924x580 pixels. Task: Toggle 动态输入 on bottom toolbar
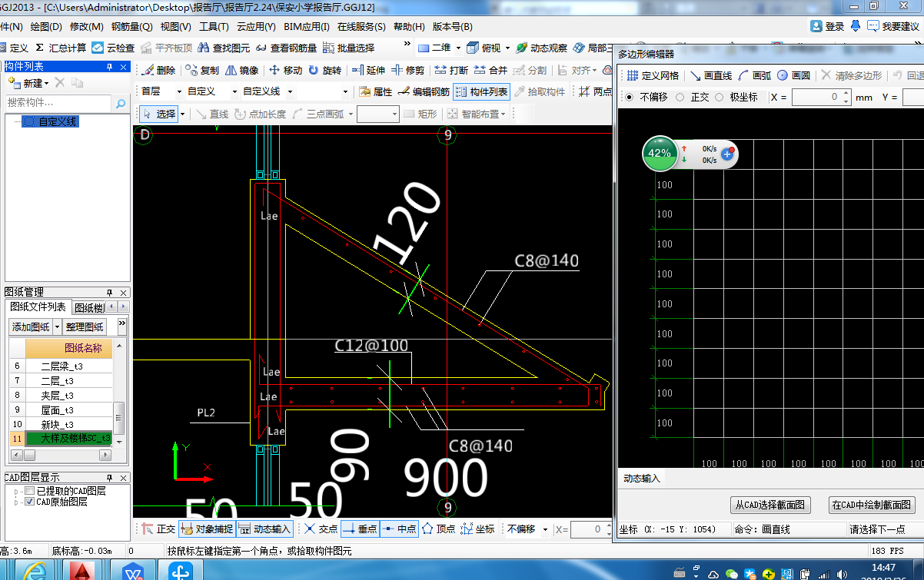pyautogui.click(x=265, y=529)
